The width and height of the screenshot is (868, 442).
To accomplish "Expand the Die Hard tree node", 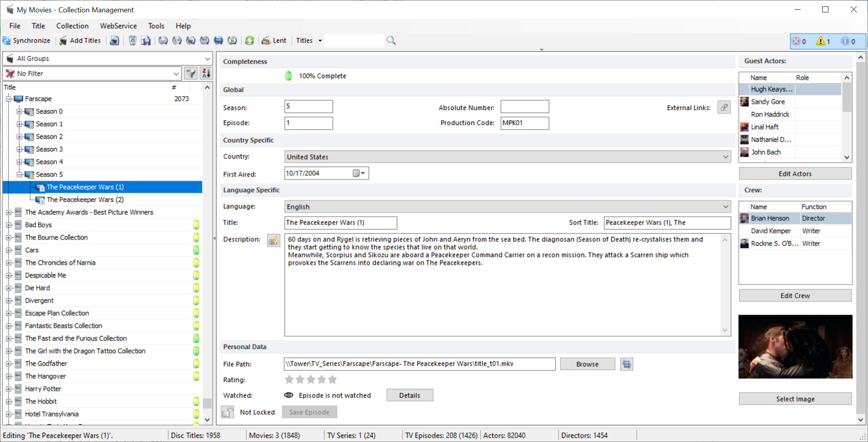I will pyautogui.click(x=8, y=287).
